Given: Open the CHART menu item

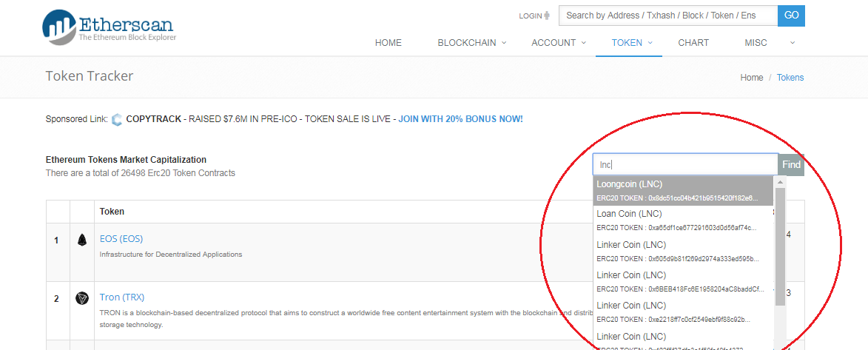Looking at the screenshot, I should [693, 43].
